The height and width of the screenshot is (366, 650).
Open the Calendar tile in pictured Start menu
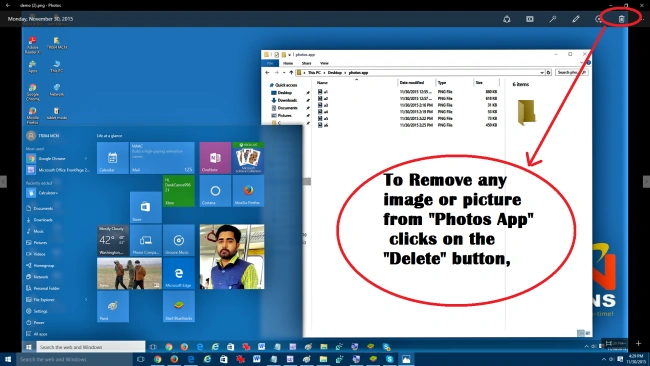pos(113,158)
